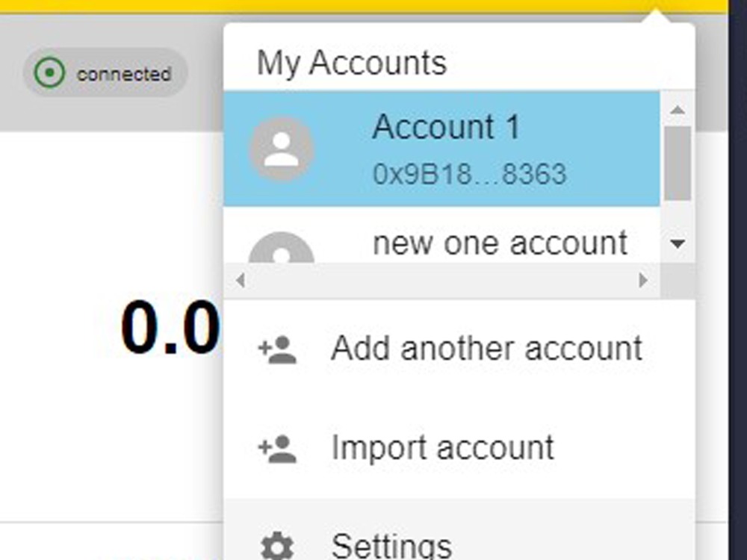Click the vertical scrollbar thumb
The width and height of the screenshot is (747, 560).
(x=678, y=164)
